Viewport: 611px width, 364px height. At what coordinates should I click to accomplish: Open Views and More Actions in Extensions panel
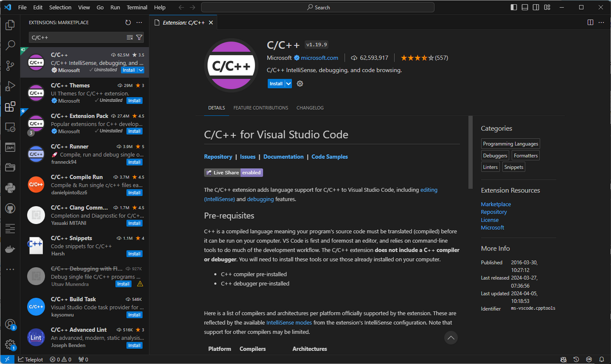pyautogui.click(x=140, y=22)
